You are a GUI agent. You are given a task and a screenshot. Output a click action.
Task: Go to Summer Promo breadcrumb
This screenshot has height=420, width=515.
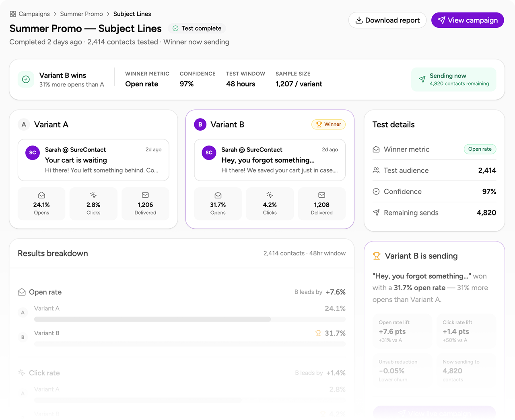click(x=81, y=14)
